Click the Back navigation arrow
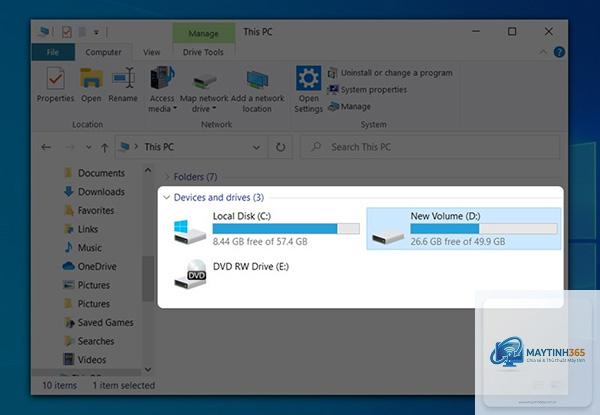 coord(46,147)
